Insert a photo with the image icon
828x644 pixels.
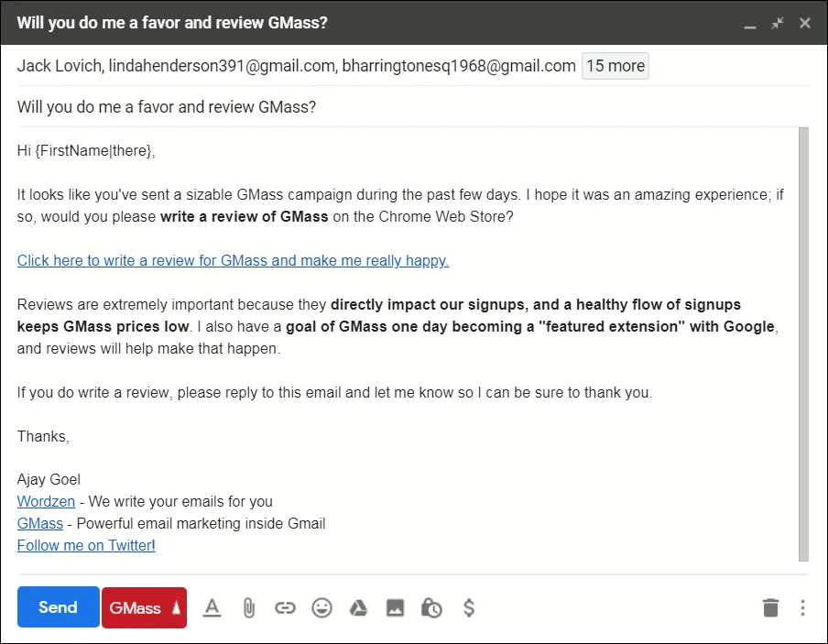click(395, 607)
